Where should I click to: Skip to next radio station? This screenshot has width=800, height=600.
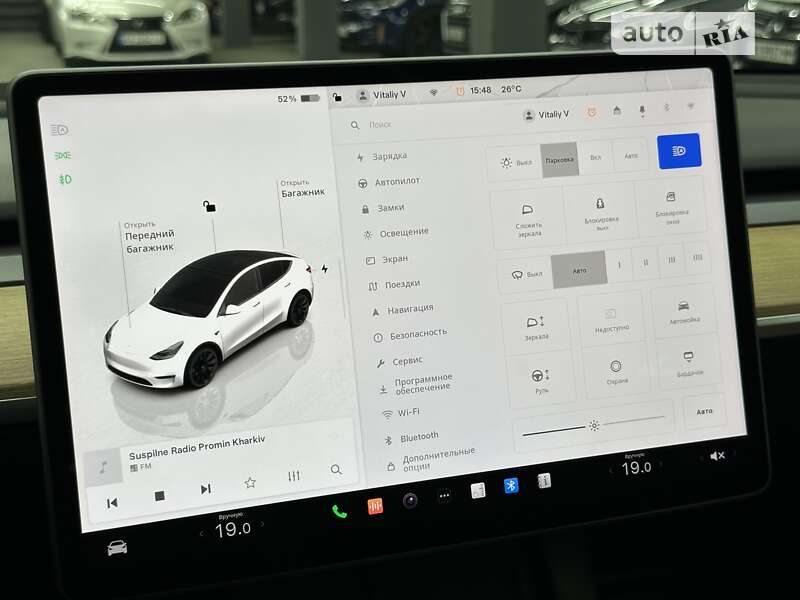pos(205,489)
